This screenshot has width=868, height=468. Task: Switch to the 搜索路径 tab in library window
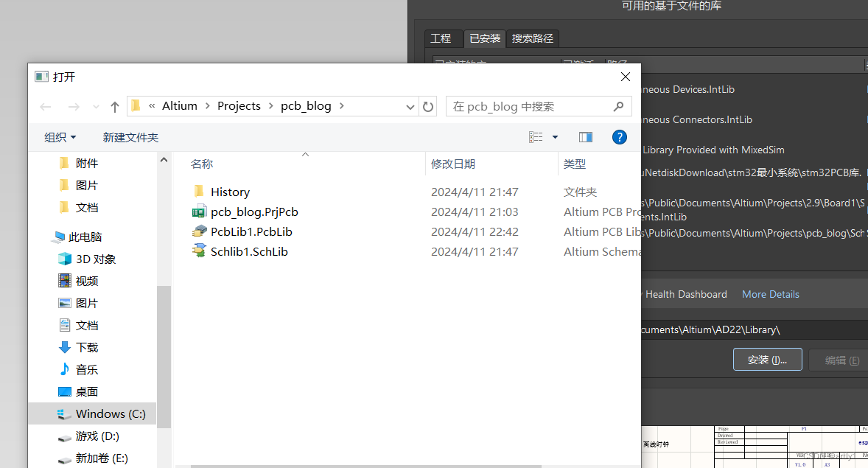pyautogui.click(x=533, y=38)
